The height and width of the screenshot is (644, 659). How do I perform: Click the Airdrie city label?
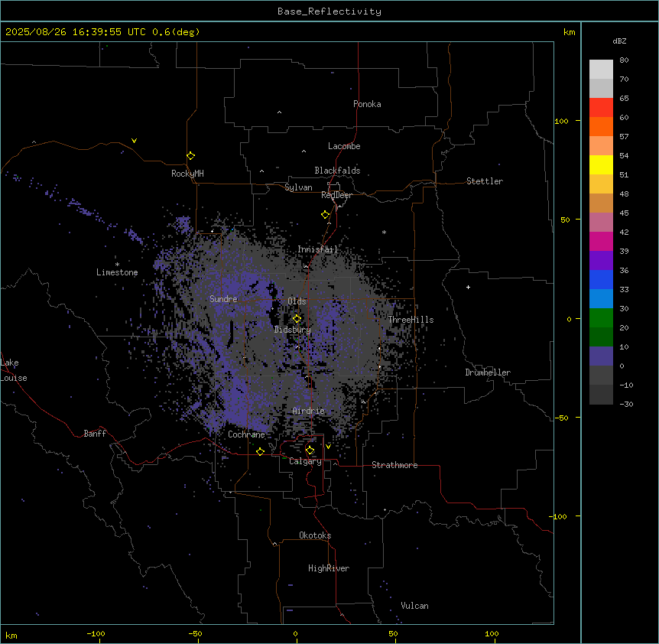[x=308, y=411]
